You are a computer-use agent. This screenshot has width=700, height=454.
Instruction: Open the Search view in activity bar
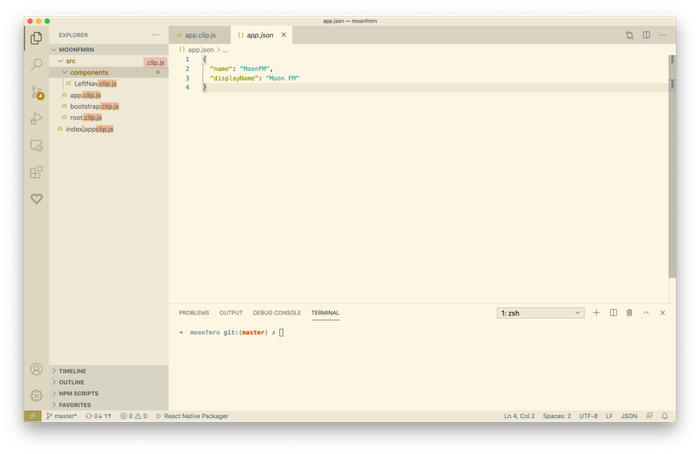(x=37, y=64)
